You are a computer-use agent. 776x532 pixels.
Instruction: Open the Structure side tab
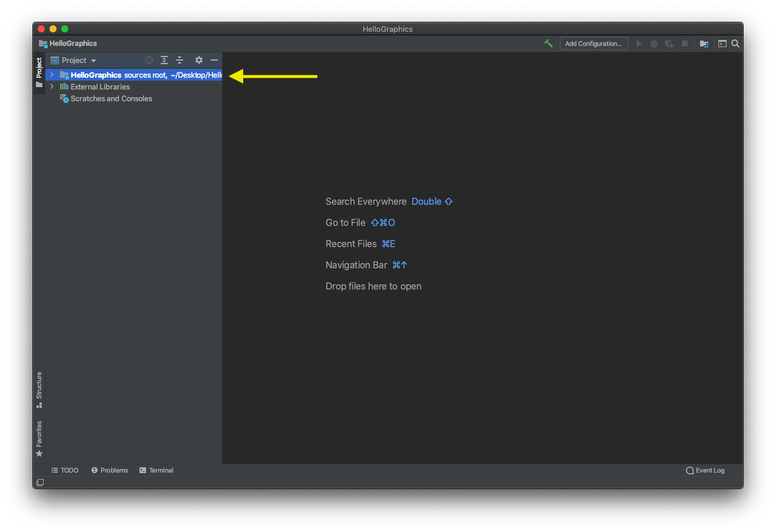click(39, 390)
